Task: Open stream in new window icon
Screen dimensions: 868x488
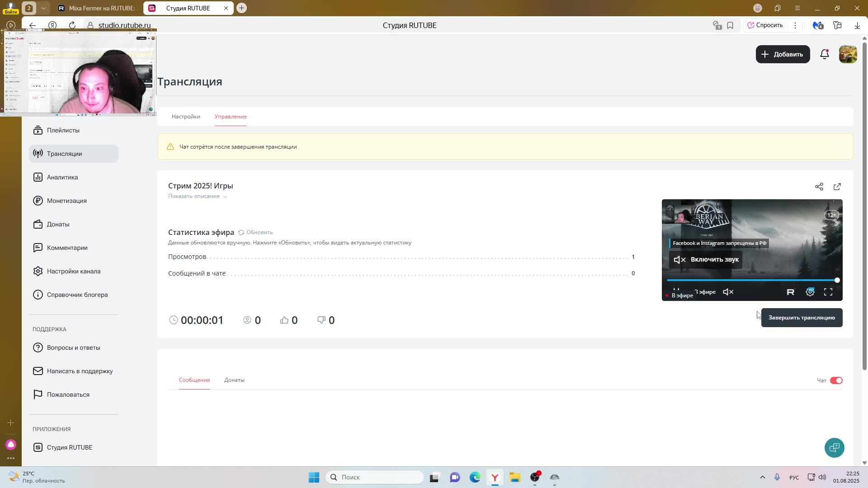Action: tap(837, 187)
